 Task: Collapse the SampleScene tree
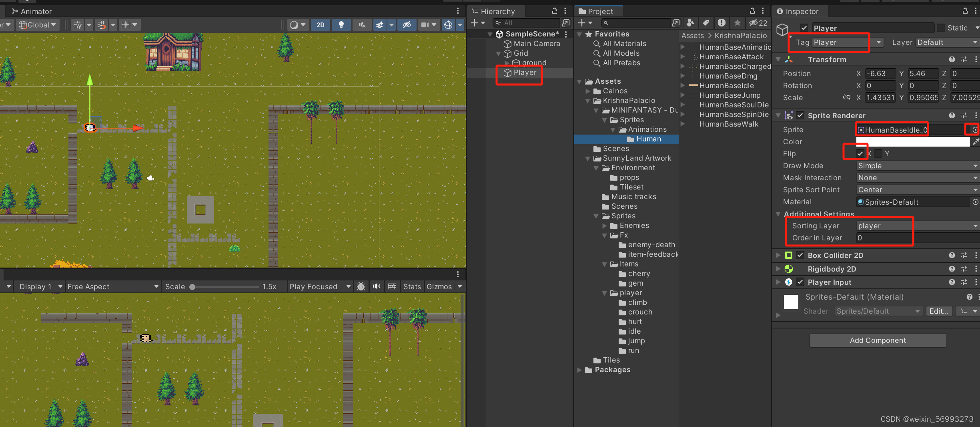490,34
